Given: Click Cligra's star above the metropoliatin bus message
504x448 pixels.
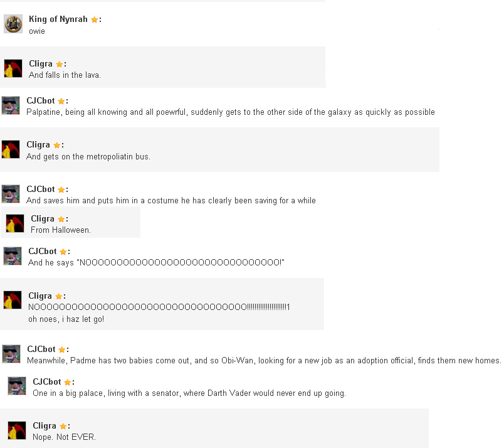Looking at the screenshot, I should coord(56,146).
